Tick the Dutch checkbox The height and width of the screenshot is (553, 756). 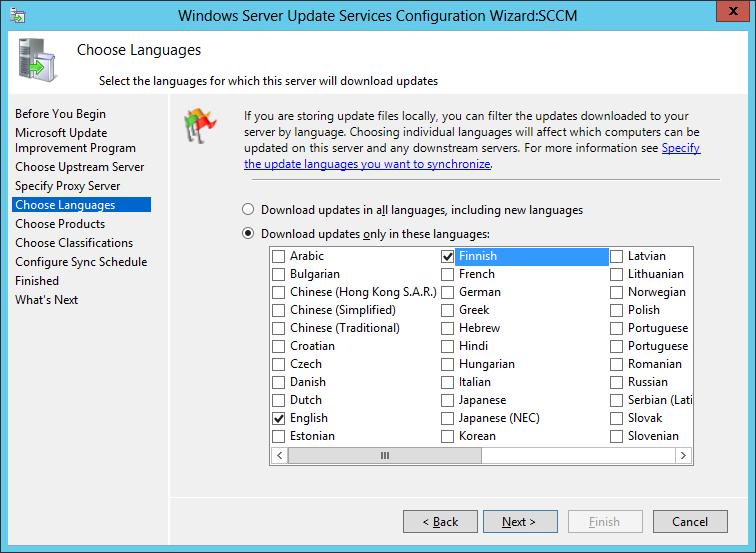(279, 400)
